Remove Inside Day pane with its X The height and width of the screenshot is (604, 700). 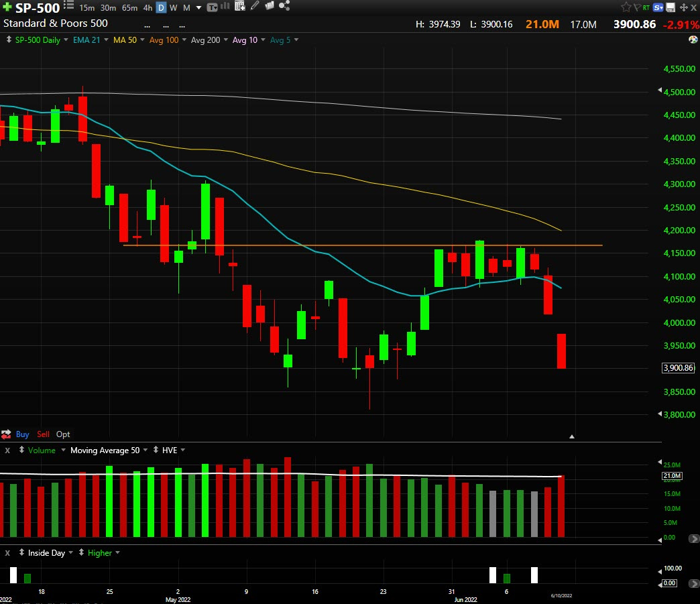point(7,552)
